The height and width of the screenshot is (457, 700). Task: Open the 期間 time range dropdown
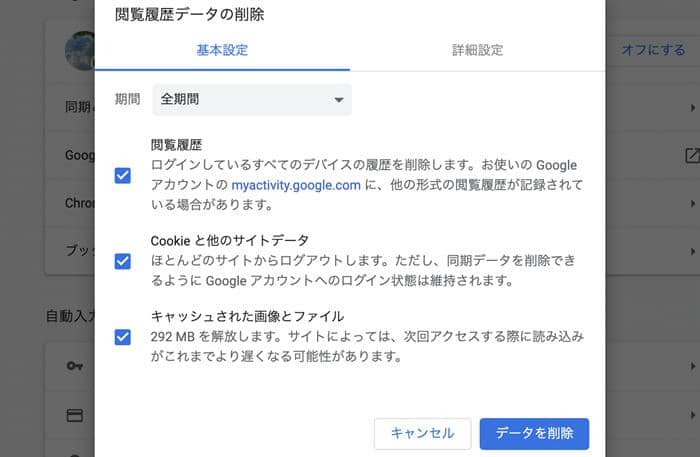[x=252, y=100]
